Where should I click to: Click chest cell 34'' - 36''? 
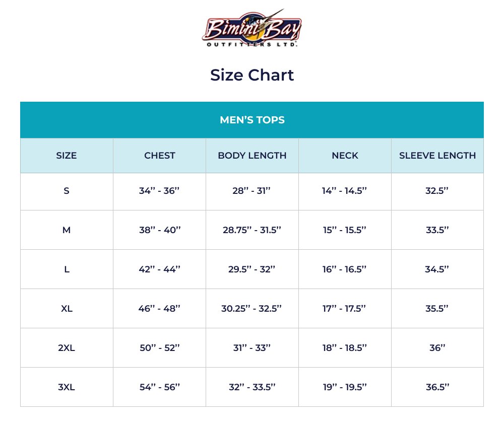point(160,191)
